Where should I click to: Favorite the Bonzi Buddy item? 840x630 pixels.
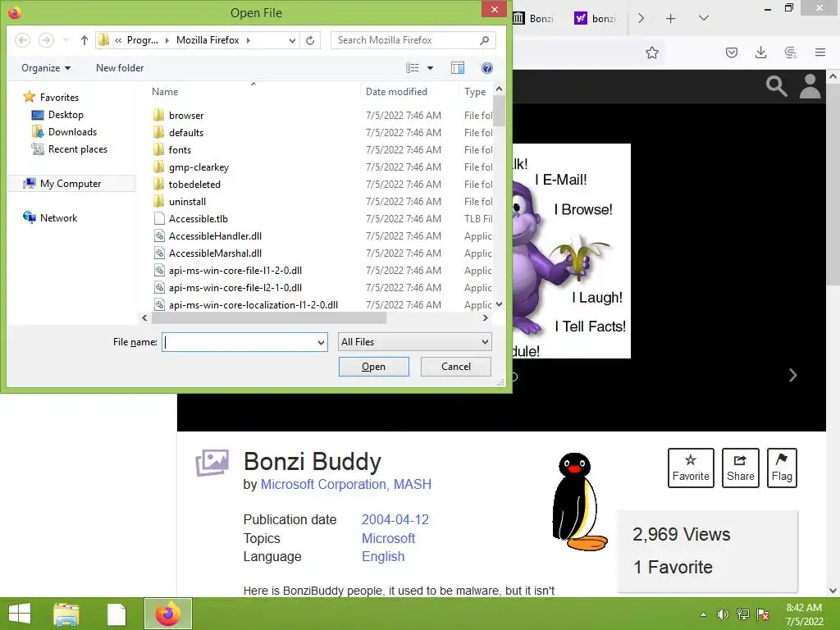pyautogui.click(x=691, y=468)
